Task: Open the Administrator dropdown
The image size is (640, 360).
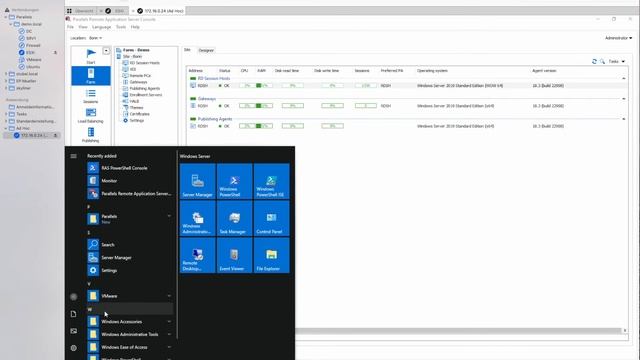Action: pos(618,38)
